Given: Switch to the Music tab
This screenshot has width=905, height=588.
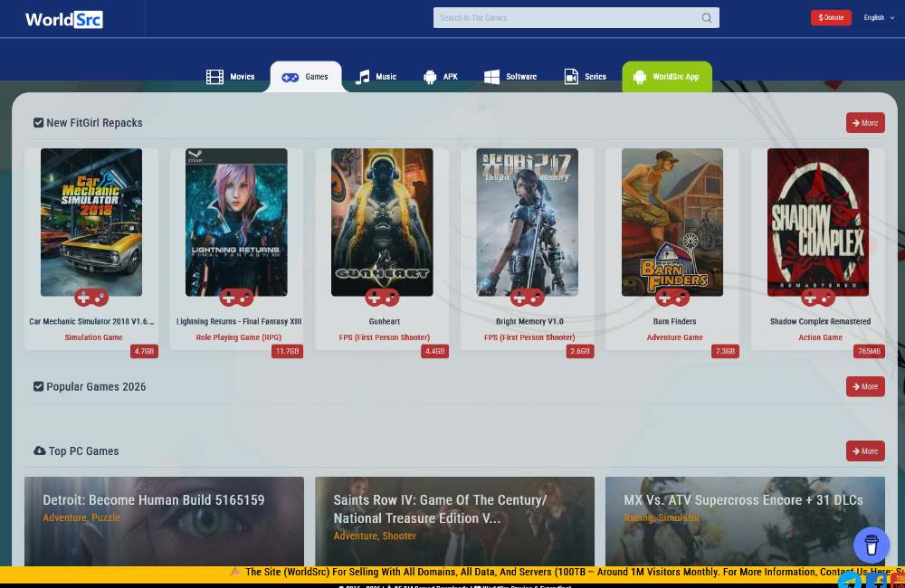Looking at the screenshot, I should pos(376,77).
